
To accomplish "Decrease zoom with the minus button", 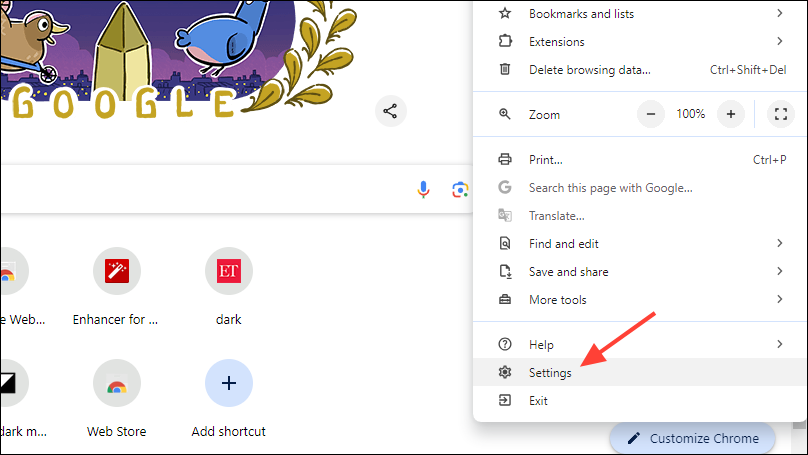I will point(651,114).
